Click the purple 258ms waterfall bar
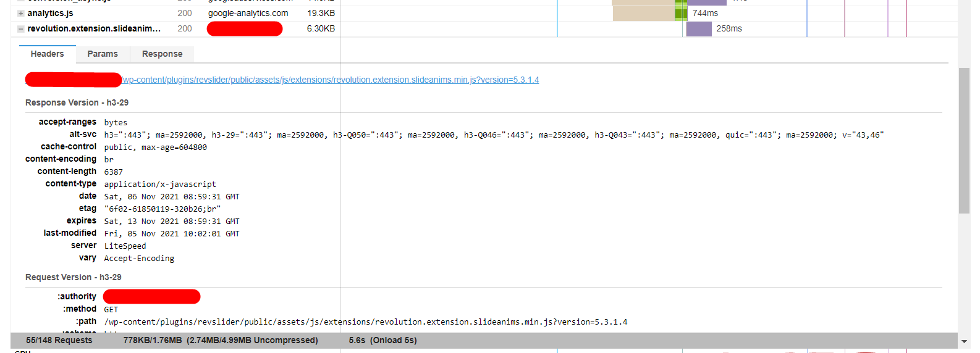 point(699,28)
